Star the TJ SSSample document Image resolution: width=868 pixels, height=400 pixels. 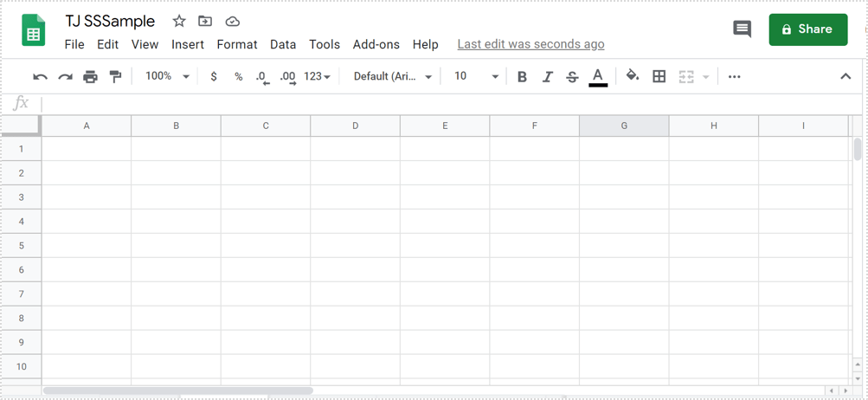point(179,21)
